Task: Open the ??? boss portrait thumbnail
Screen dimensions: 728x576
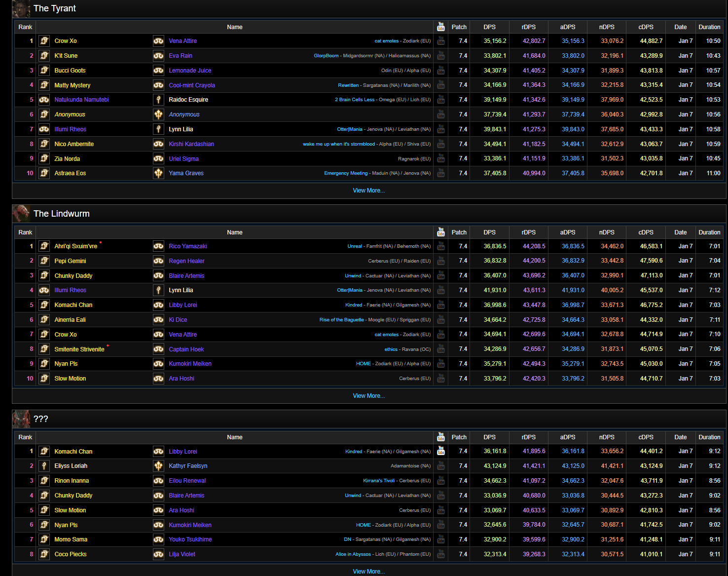Action: [x=21, y=419]
